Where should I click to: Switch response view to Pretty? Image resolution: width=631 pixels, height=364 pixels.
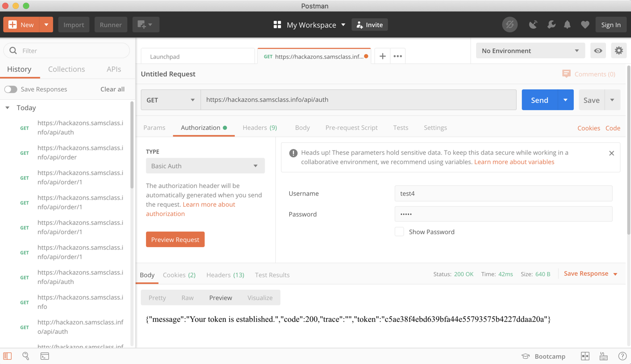(x=157, y=298)
